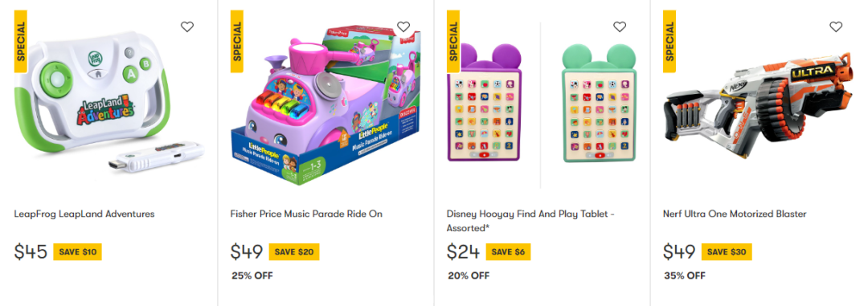Favorite the LeapFrog LeapLand Adventures heart icon

click(187, 27)
